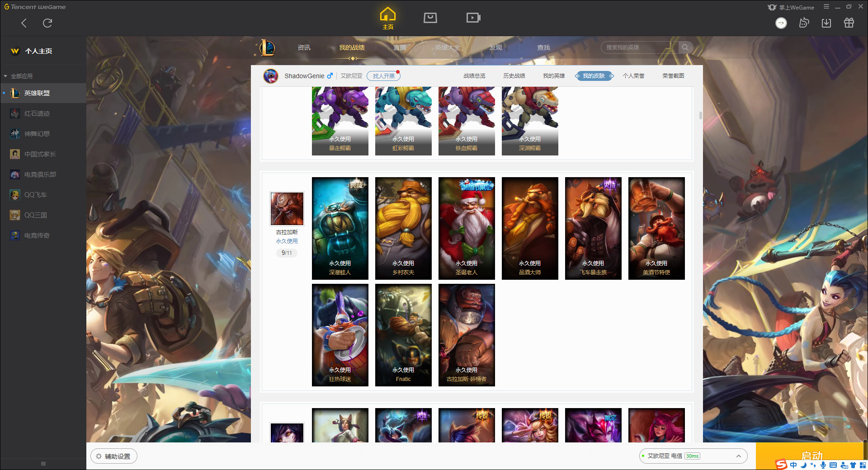Select 英雄联盟 in the sidebar
The height and width of the screenshot is (470, 868).
pyautogui.click(x=43, y=93)
